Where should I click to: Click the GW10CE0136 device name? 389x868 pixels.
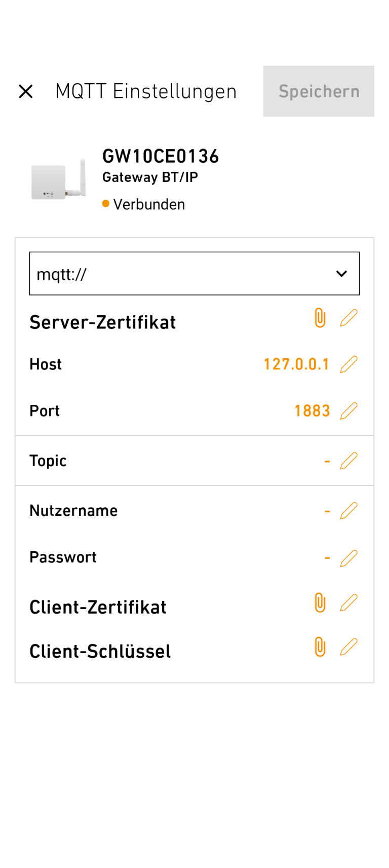point(161,157)
